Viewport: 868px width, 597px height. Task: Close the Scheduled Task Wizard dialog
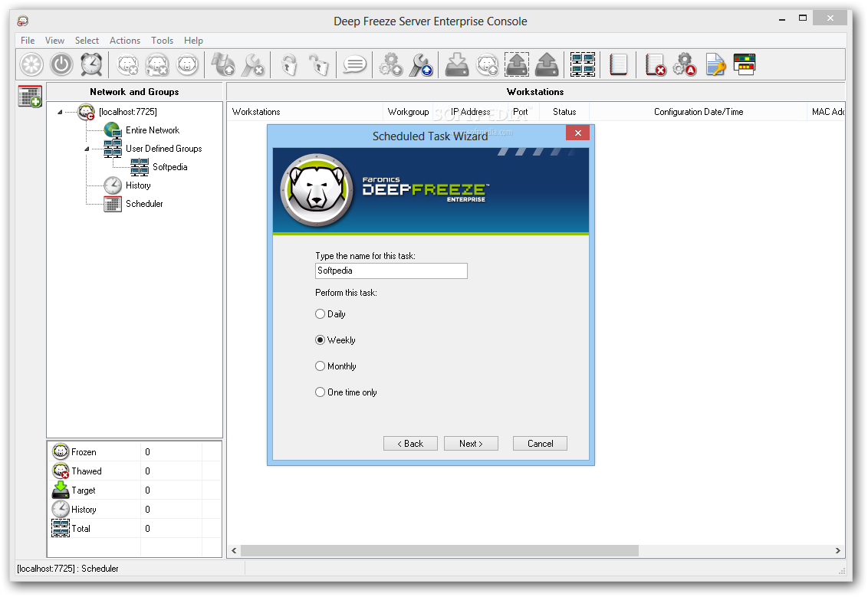(x=577, y=133)
